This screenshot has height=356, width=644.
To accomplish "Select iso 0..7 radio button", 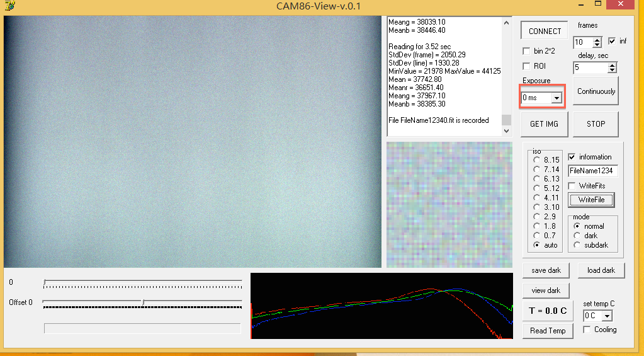I will tap(536, 236).
